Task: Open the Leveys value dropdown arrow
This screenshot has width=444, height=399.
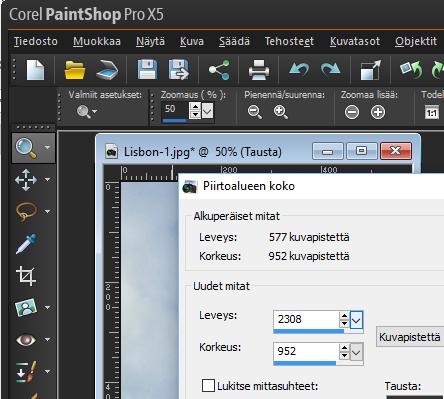Action: [x=356, y=320]
